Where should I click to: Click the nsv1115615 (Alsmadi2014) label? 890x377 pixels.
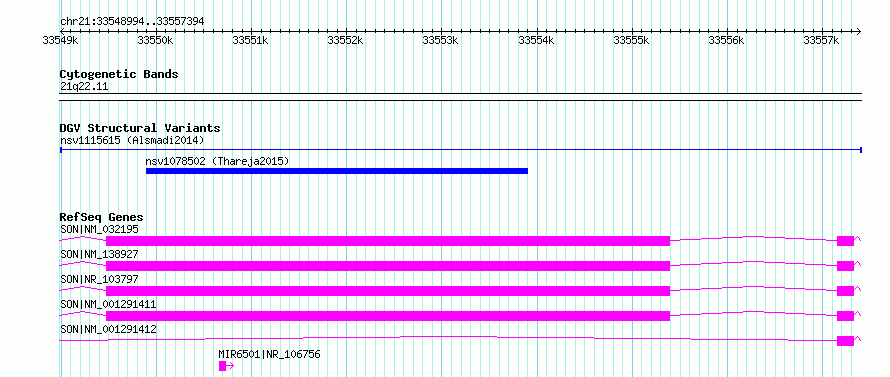pos(132,140)
